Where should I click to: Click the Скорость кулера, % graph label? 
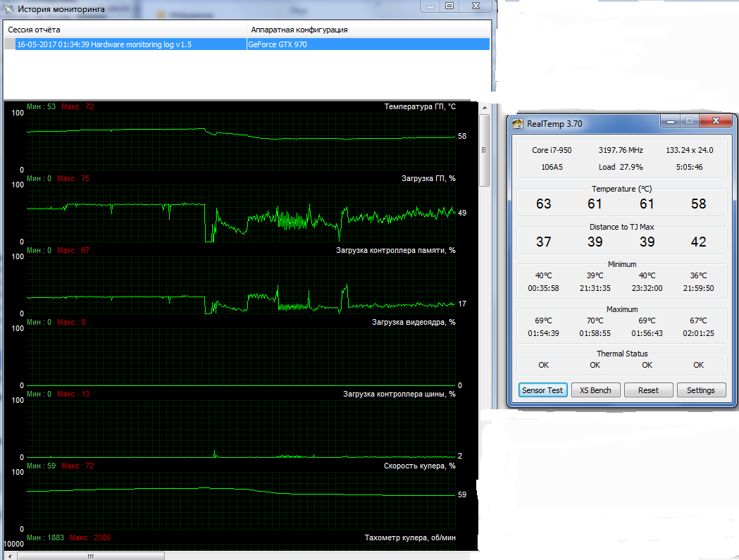click(x=419, y=466)
